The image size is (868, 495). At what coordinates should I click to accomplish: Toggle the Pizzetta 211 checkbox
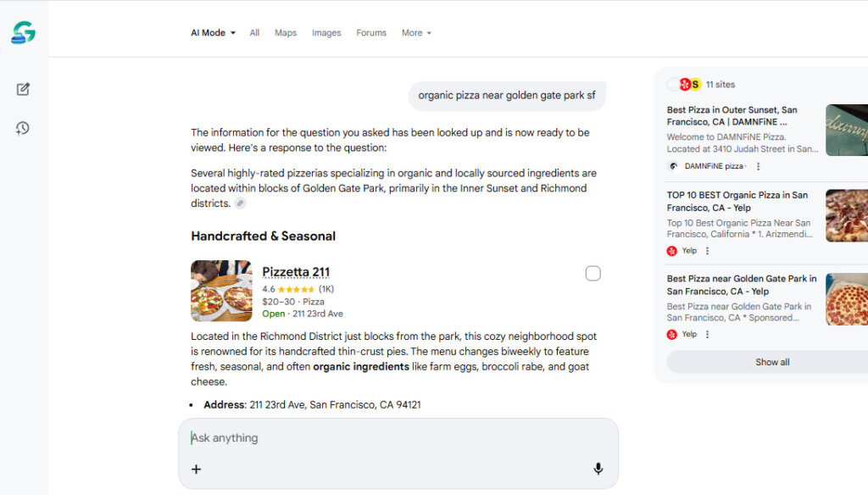593,273
